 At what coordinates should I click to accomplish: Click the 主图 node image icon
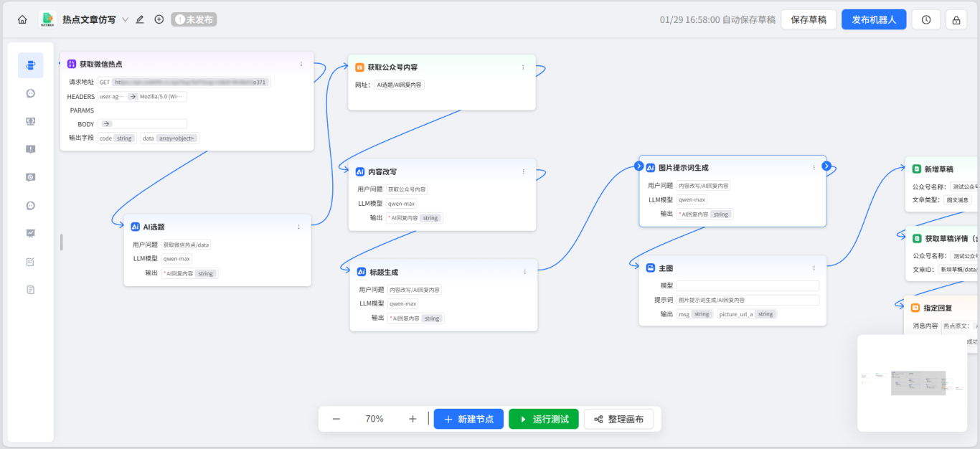coord(650,268)
